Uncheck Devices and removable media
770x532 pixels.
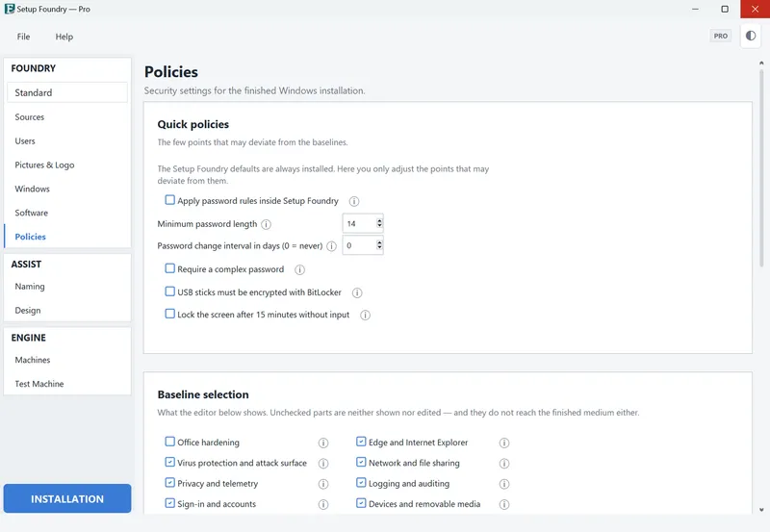coord(361,503)
